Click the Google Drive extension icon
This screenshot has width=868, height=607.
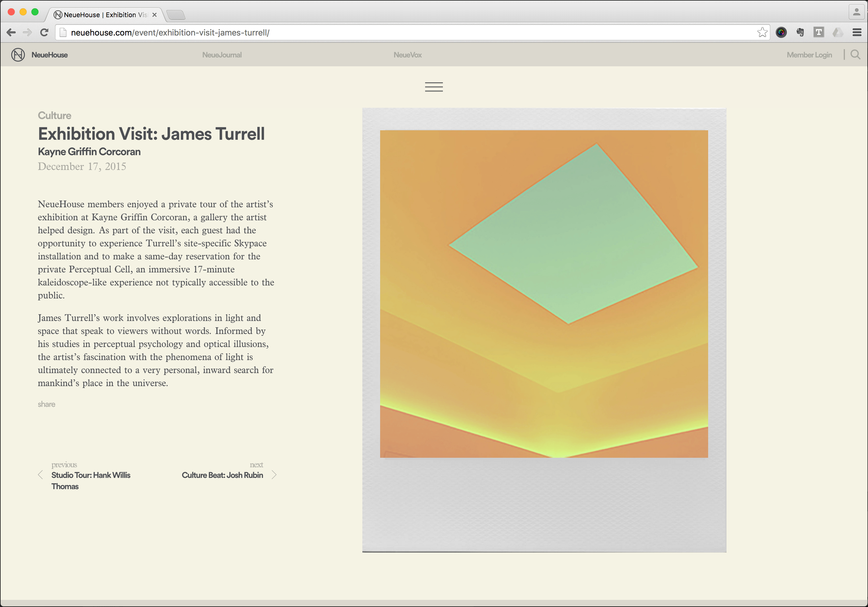(x=838, y=33)
